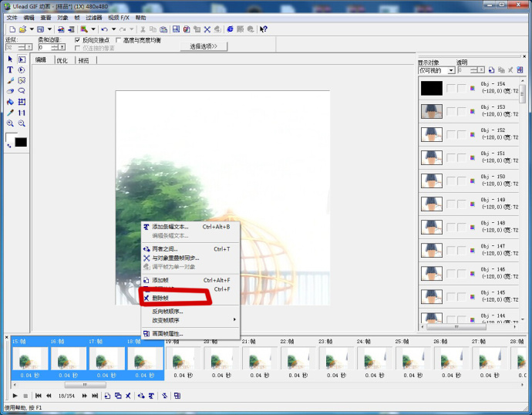This screenshot has height=415, width=532.
Task: Select the Transform tool
Action: pos(22,102)
